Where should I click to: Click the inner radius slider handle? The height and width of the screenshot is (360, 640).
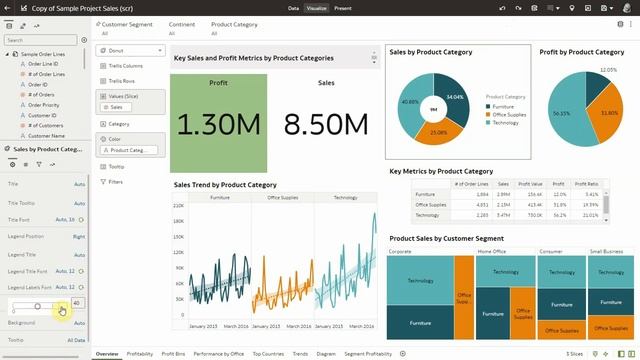point(38,306)
